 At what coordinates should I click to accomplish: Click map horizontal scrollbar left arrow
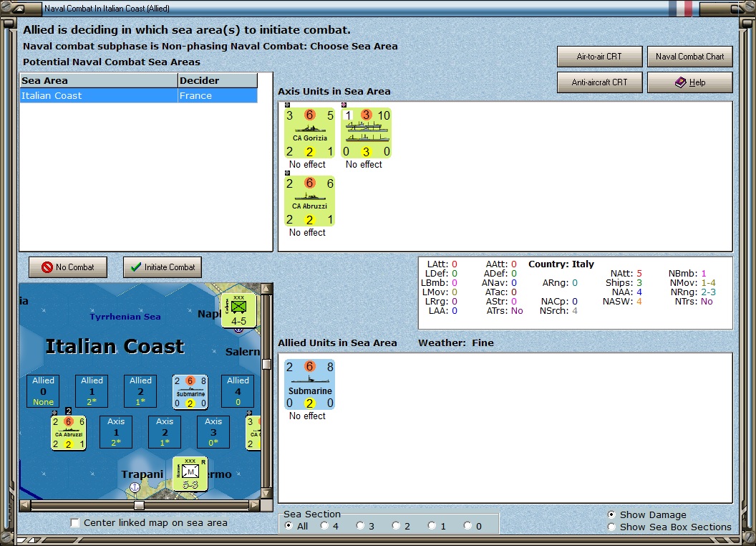click(24, 505)
